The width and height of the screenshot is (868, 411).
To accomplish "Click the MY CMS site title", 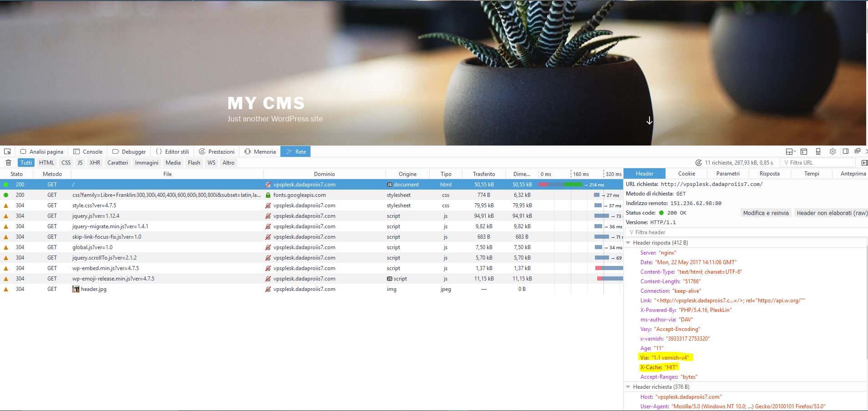I will [x=266, y=103].
